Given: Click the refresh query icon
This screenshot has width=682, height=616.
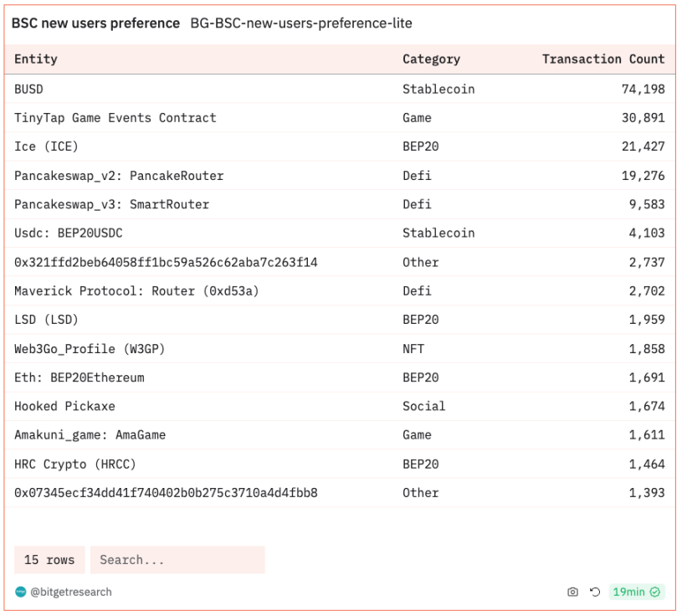Looking at the screenshot, I should (594, 592).
